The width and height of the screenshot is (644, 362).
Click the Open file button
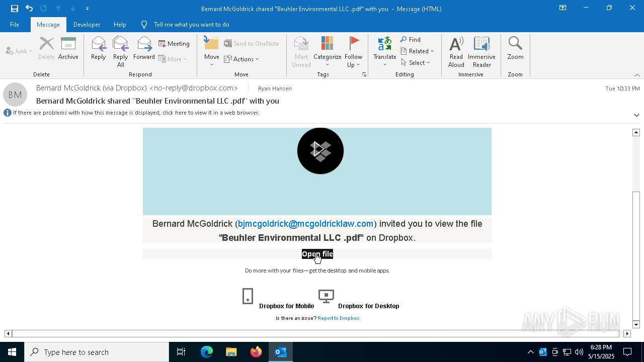coord(317,254)
